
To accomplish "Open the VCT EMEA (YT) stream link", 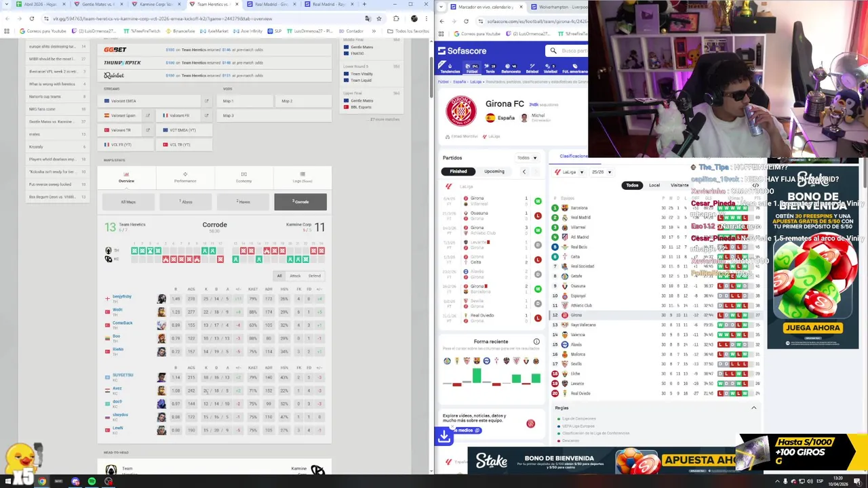I will click(183, 129).
